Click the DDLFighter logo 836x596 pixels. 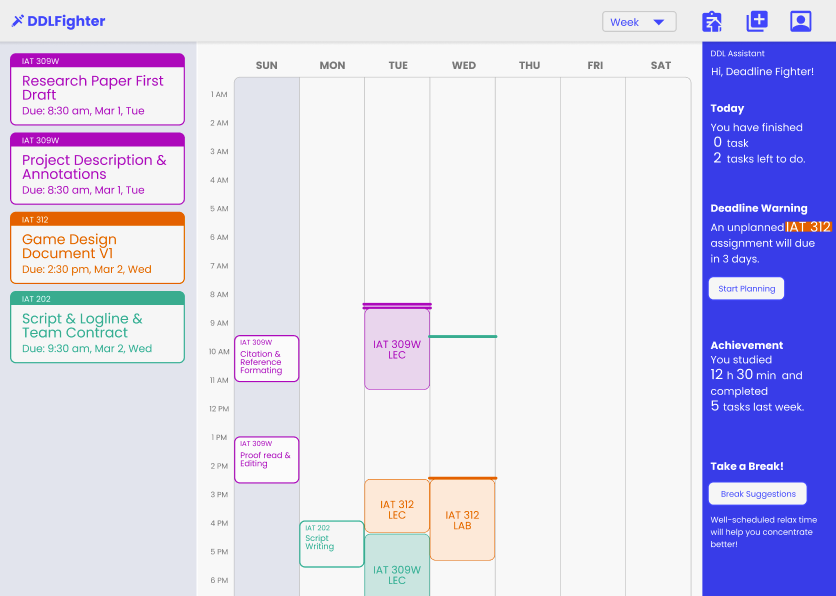(58, 21)
